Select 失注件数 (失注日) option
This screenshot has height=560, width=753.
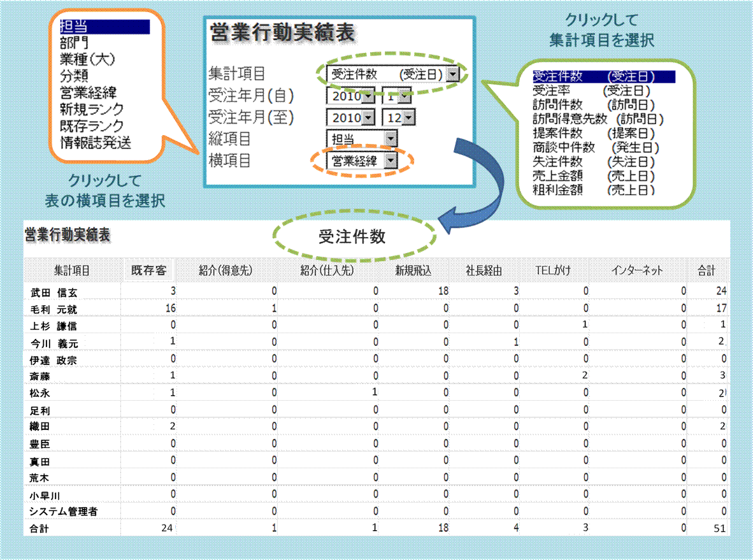tap(594, 162)
